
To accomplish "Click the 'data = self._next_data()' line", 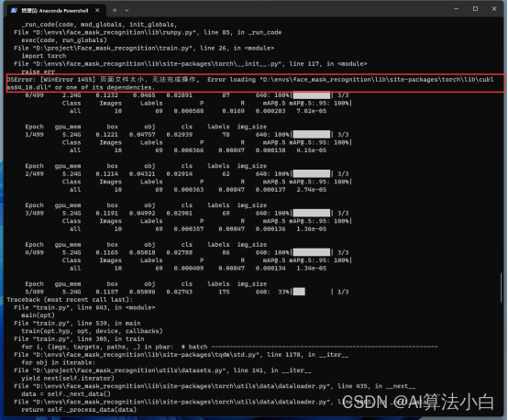I will pyautogui.click(x=66, y=393).
